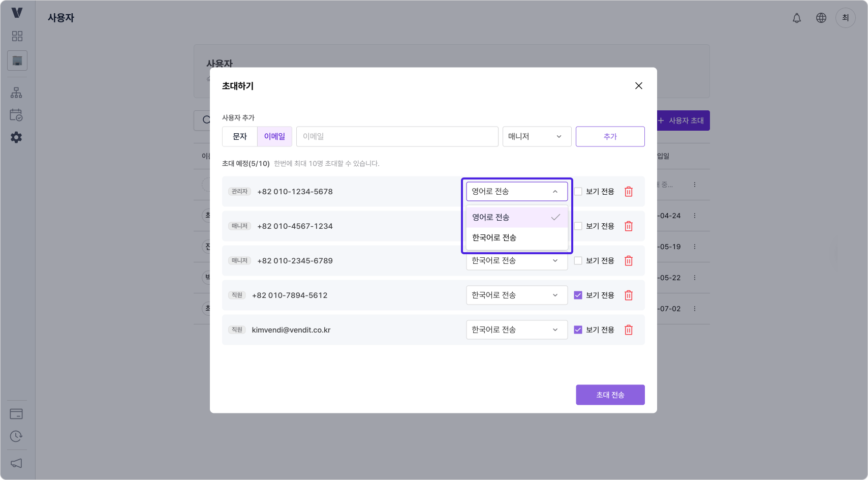Click the 이메일 input field
868x480 pixels.
(x=397, y=136)
